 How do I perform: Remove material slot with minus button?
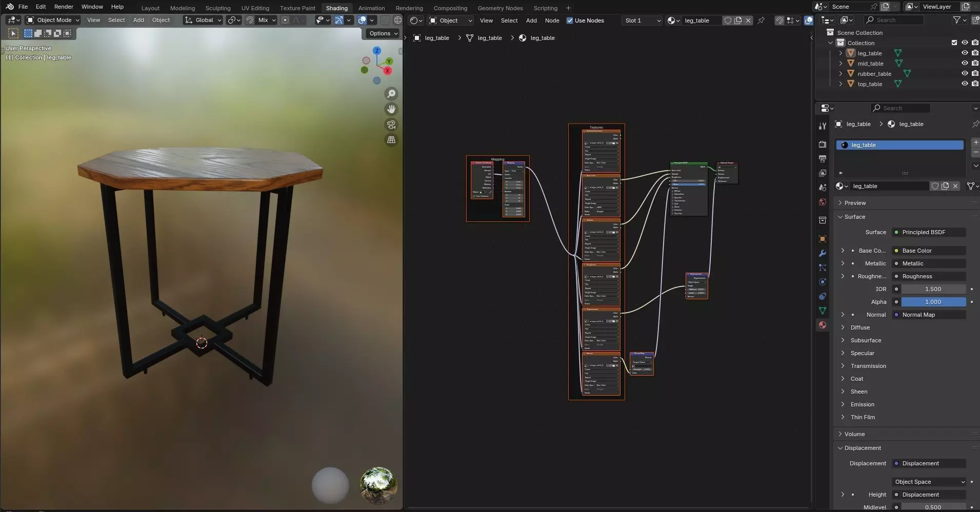(975, 153)
